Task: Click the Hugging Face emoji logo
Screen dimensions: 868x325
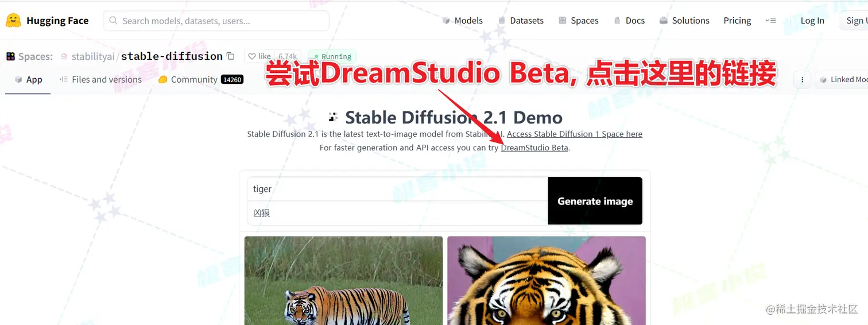Action: tap(13, 21)
